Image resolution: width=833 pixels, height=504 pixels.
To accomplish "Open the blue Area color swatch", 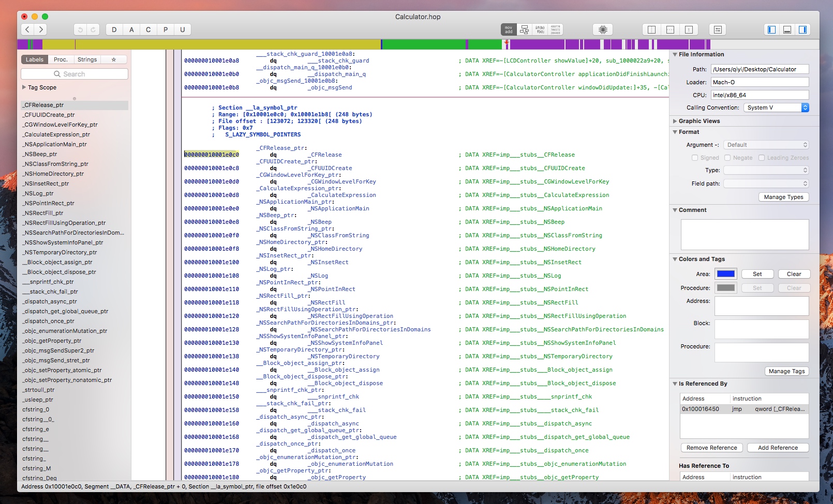I will click(726, 274).
